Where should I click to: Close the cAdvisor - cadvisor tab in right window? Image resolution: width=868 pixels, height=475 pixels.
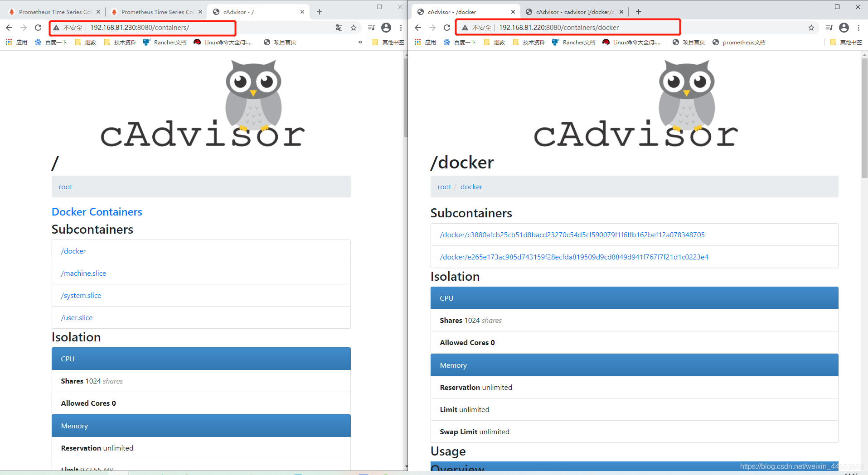tap(621, 12)
